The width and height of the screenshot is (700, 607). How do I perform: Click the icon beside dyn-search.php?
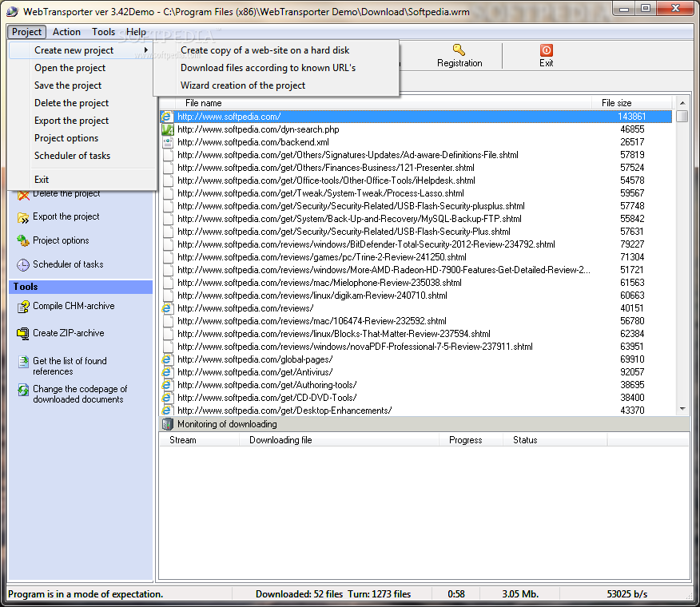(x=168, y=129)
